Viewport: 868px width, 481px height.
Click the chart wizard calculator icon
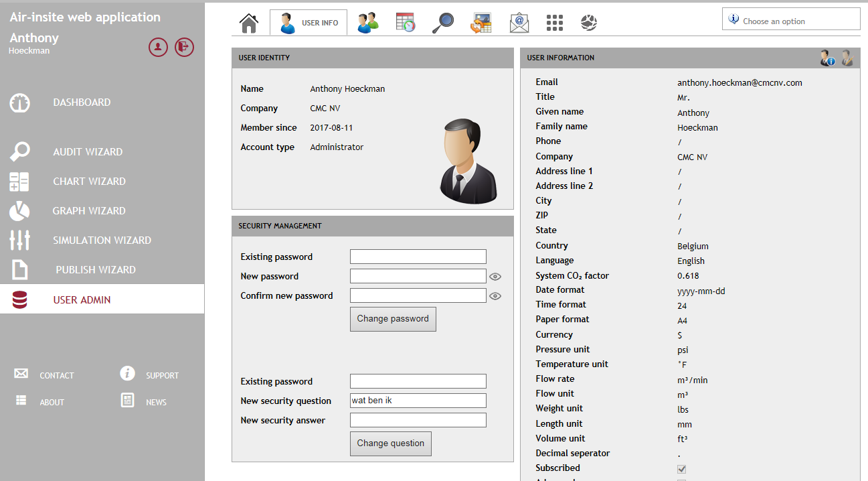click(19, 182)
